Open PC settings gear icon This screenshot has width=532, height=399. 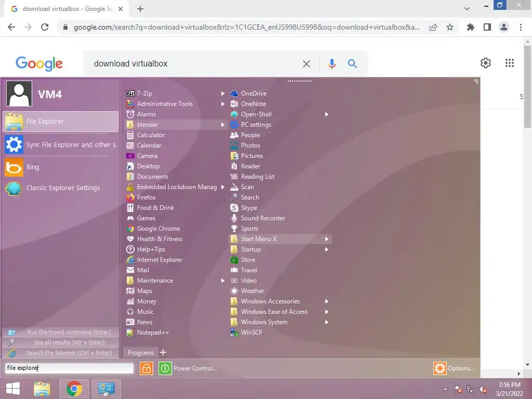[x=234, y=125]
